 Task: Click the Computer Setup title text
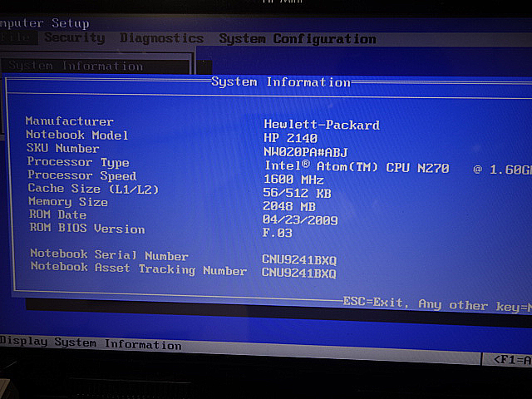click(44, 23)
